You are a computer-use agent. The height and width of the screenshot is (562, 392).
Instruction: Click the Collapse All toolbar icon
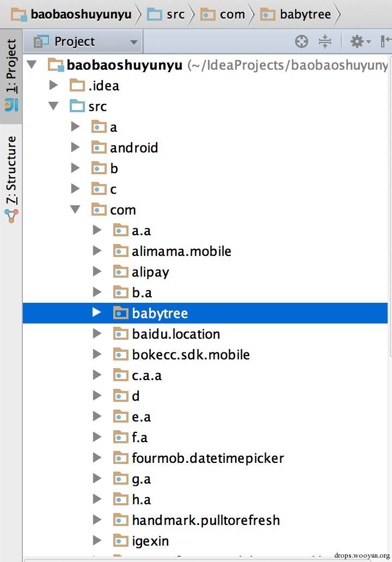(x=324, y=41)
